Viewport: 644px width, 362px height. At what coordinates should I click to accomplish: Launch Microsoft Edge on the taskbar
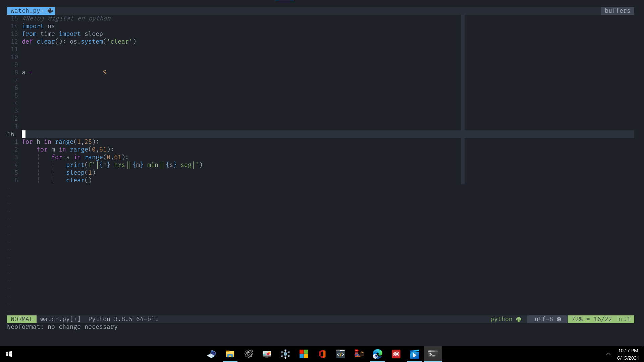(378, 354)
